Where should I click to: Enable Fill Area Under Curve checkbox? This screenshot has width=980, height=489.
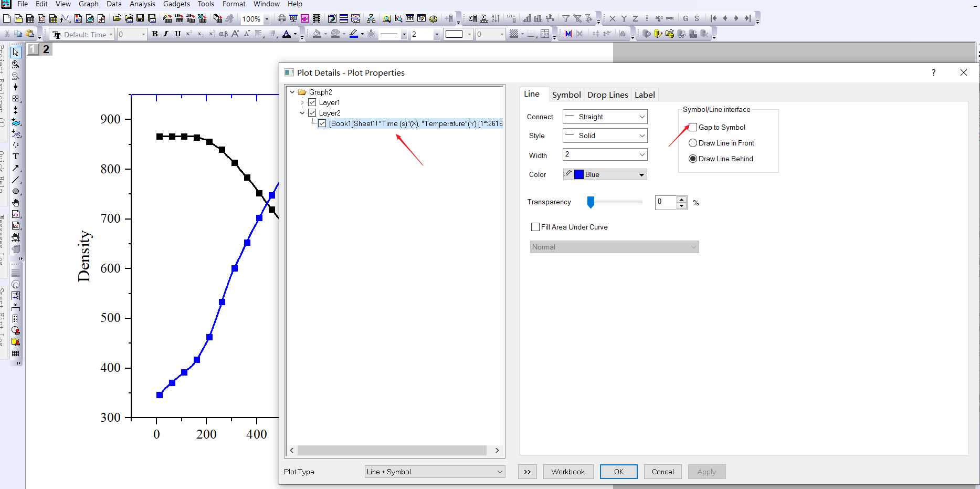click(x=535, y=227)
